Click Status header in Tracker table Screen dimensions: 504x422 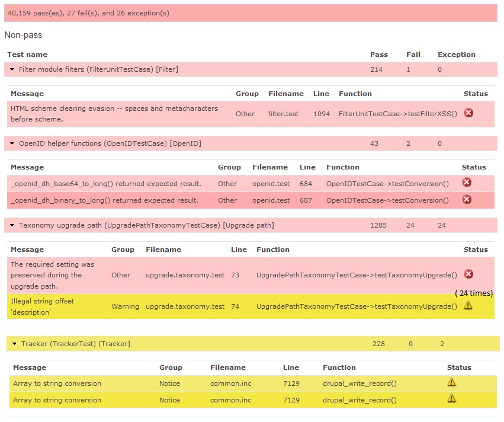[x=459, y=367]
